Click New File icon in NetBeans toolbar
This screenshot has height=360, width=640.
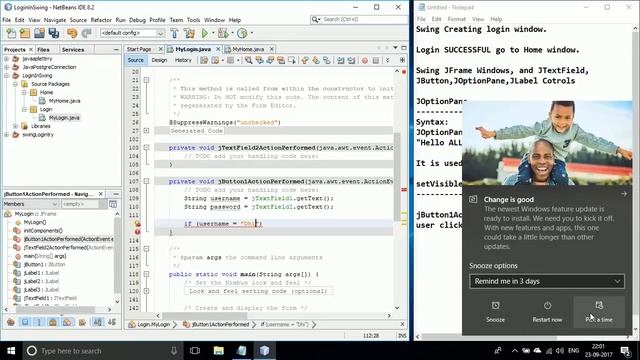coord(11,33)
